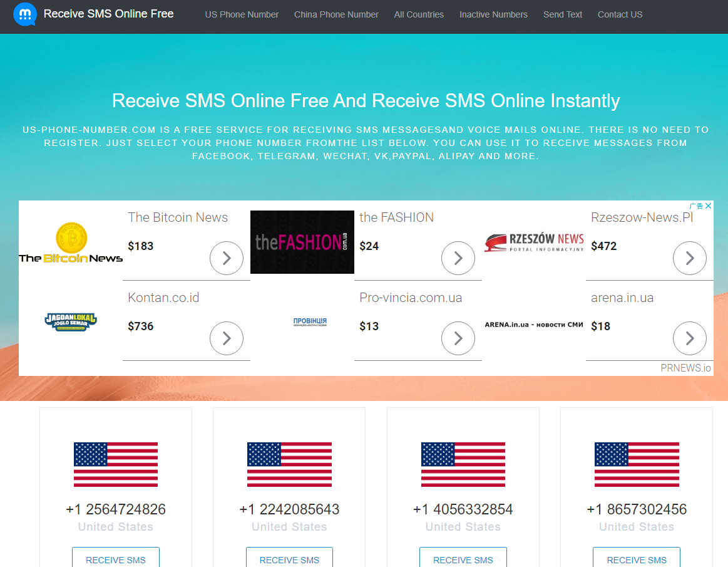Click theFASHION black banner image
Image resolution: width=728 pixels, height=567 pixels.
(302, 242)
